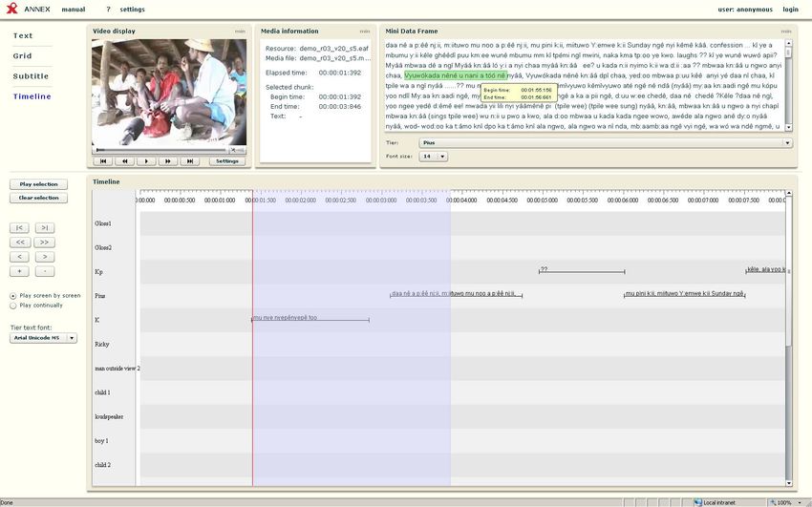Select Pius annotation mu pini k:ii

[x=685, y=294]
